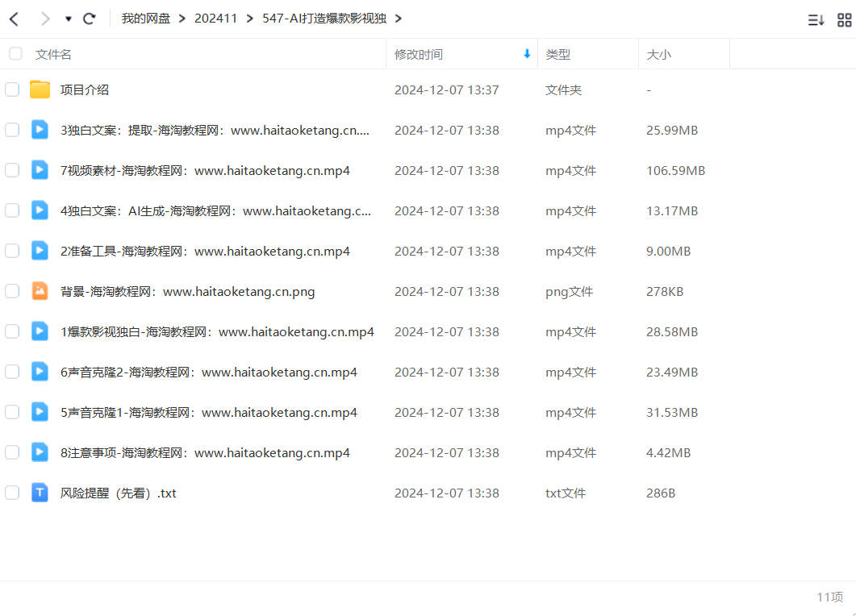856x616 pixels.
Task: Sort by 类型 column header
Action: (x=558, y=55)
